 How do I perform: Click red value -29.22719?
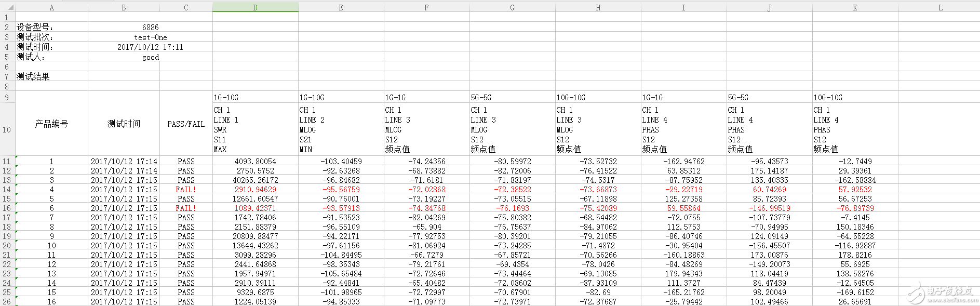[x=683, y=190]
